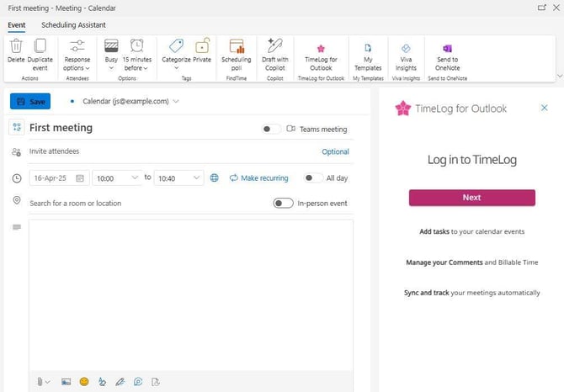Mark the event as Private
The width and height of the screenshot is (564, 392).
[202, 47]
